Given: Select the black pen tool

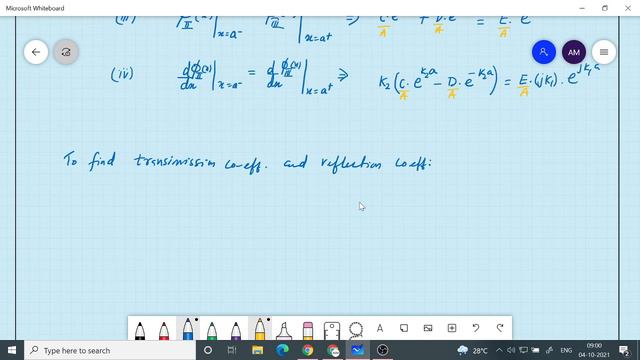Looking at the screenshot, I should tap(140, 330).
